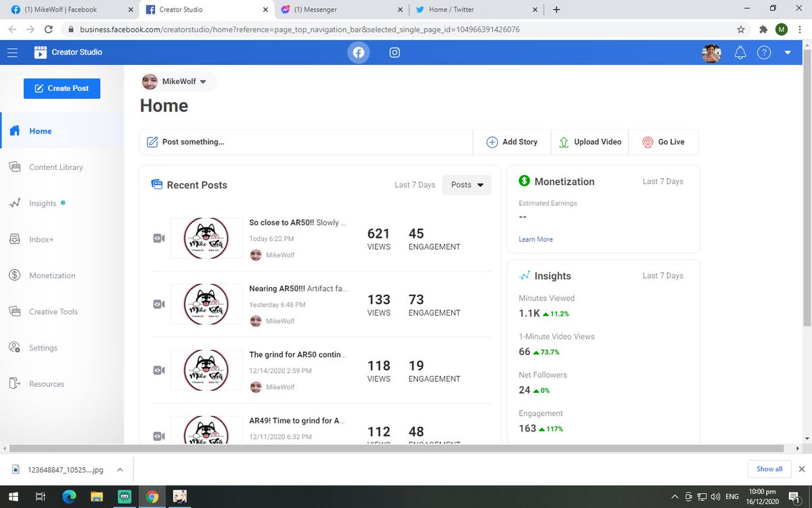
Task: Click Go Live
Action: tap(663, 142)
